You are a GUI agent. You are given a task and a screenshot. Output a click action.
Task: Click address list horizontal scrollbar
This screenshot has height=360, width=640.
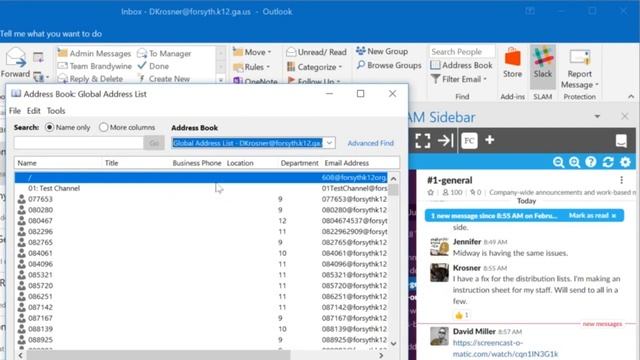click(x=158, y=356)
